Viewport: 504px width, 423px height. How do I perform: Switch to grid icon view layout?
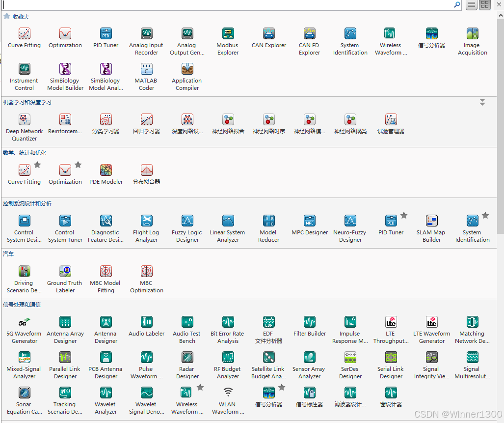pos(485,5)
